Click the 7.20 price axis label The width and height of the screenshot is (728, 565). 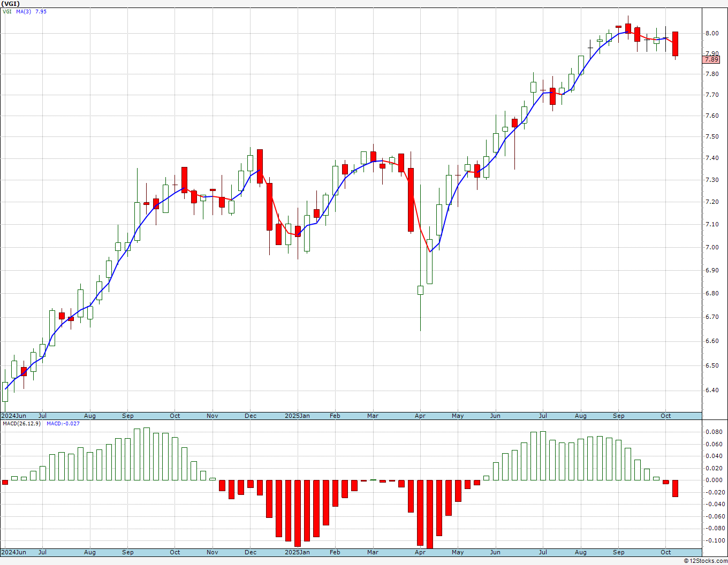coord(711,202)
